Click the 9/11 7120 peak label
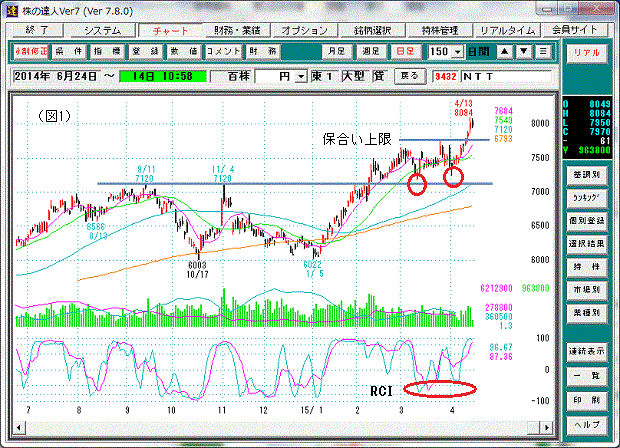Viewport: 620px width, 448px height. 144,174
